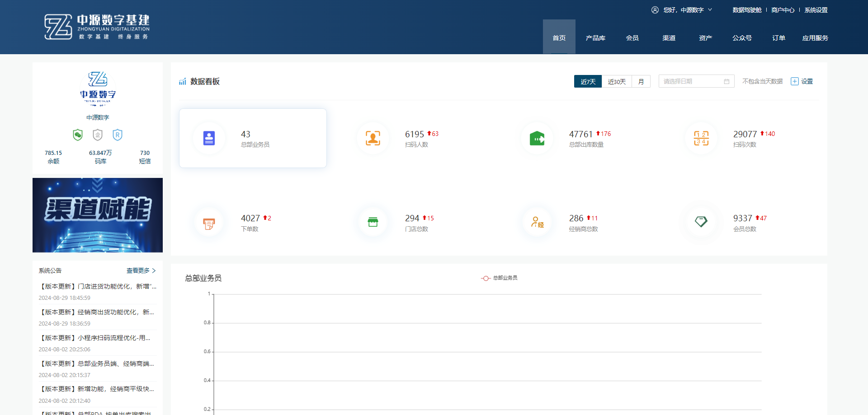
Task: Expand the 中源数字 user dropdown arrow
Action: (x=710, y=9)
